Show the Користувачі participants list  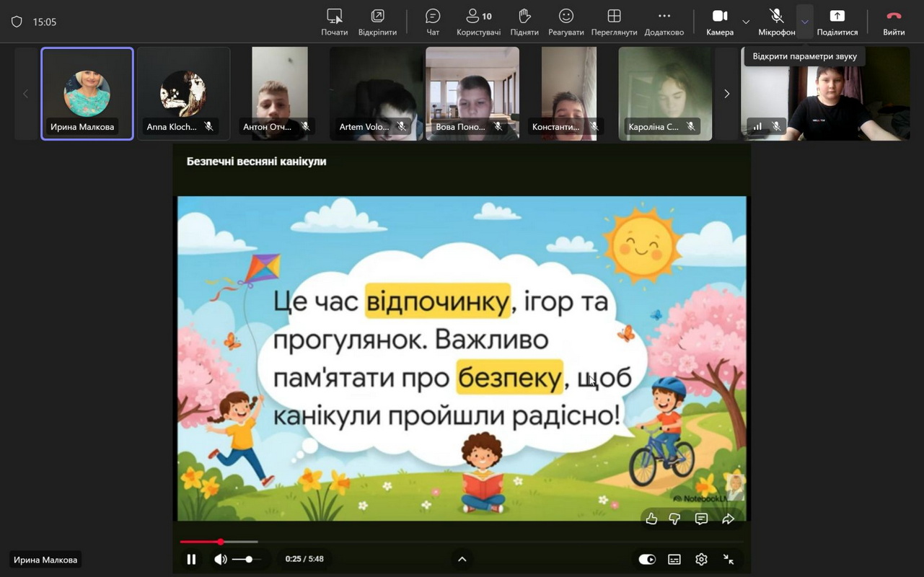(x=478, y=22)
